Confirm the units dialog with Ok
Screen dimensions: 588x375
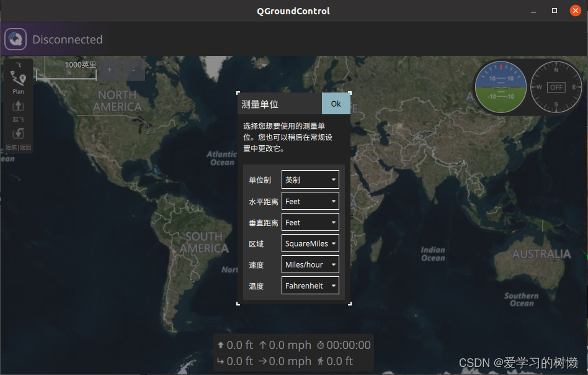pyautogui.click(x=336, y=104)
